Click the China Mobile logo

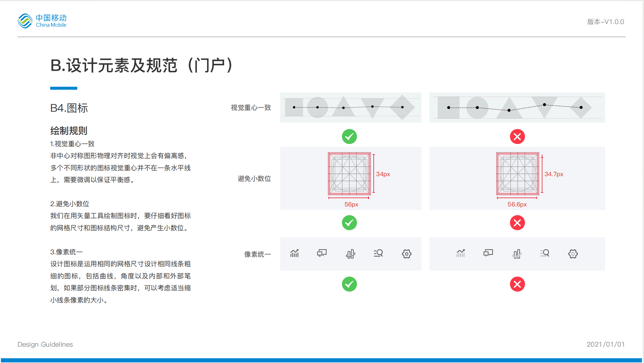[42, 21]
